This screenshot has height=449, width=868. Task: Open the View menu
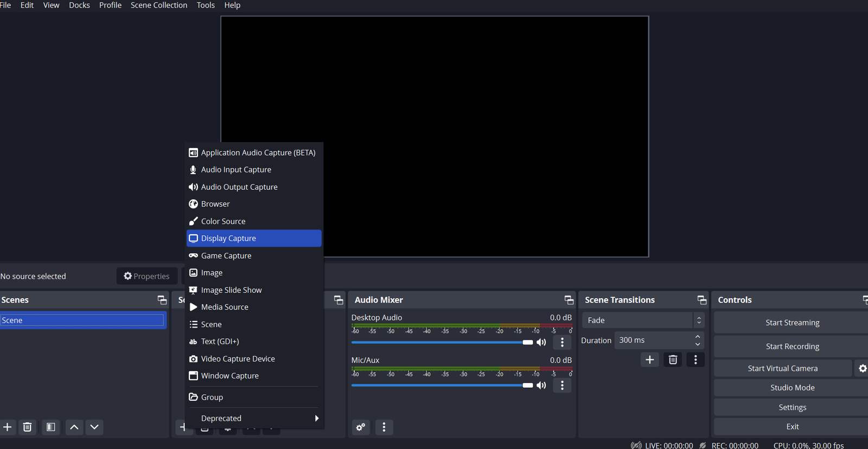[52, 5]
